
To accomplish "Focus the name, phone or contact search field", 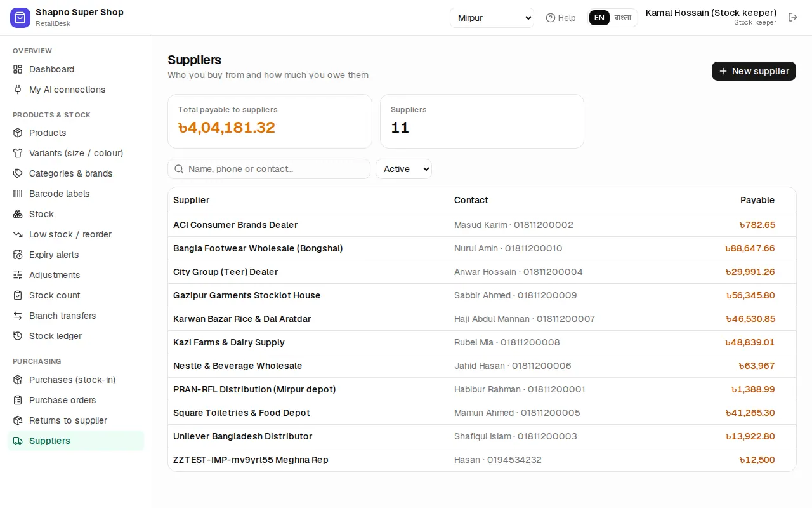I will (x=269, y=169).
